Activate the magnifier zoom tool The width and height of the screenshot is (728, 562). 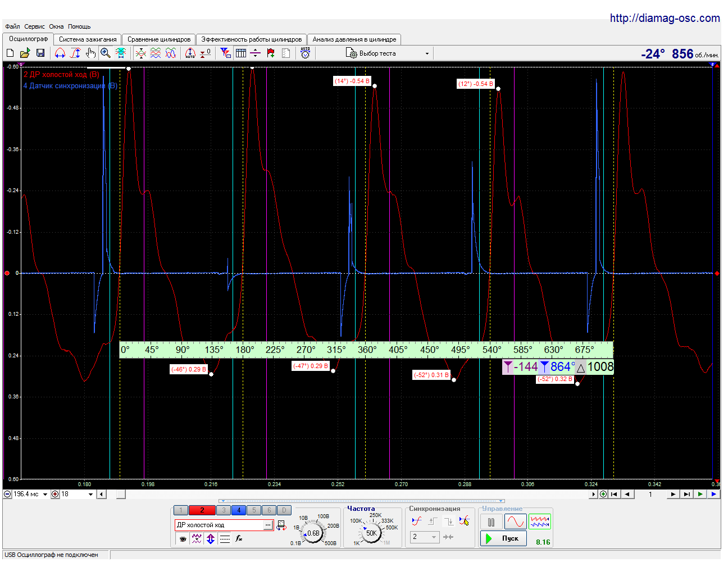pos(105,53)
